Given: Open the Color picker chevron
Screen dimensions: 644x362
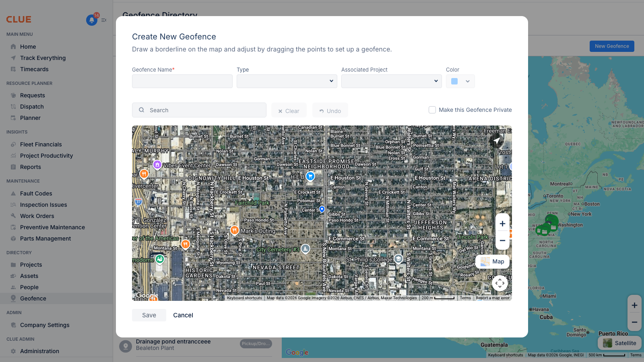Looking at the screenshot, I should pyautogui.click(x=468, y=81).
